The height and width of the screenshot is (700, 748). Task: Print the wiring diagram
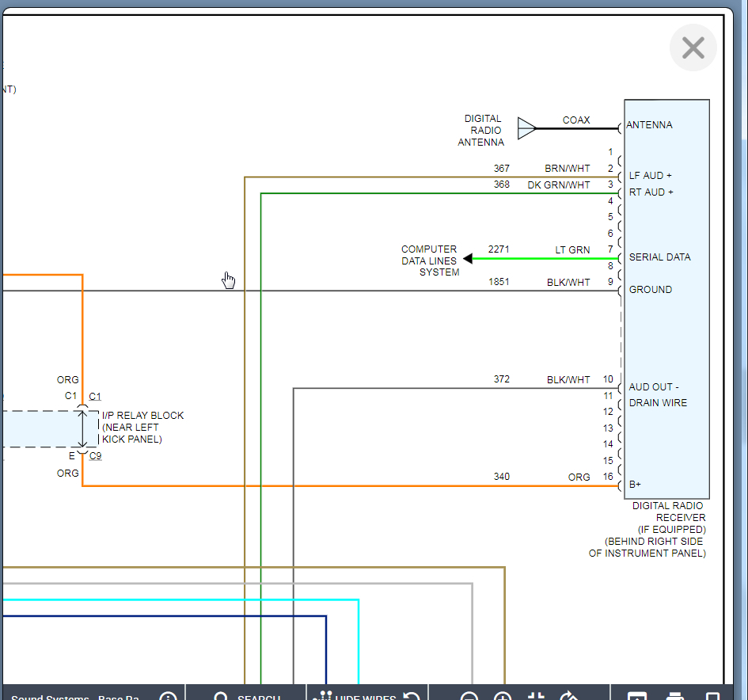click(675, 698)
